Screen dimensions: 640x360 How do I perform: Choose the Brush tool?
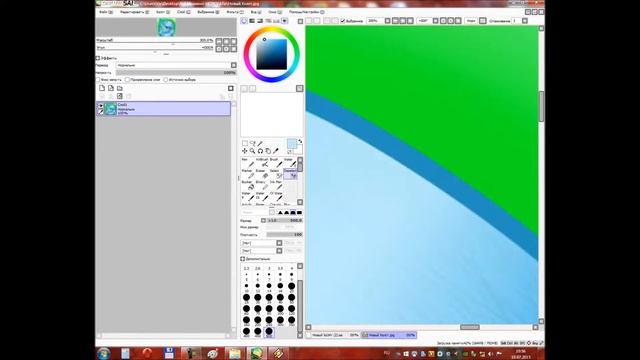pyautogui.click(x=276, y=162)
